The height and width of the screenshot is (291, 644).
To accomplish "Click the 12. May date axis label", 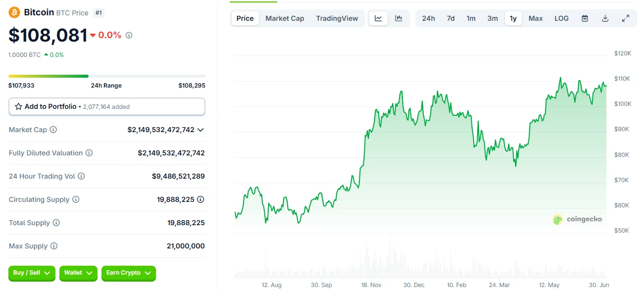I will point(549,285).
